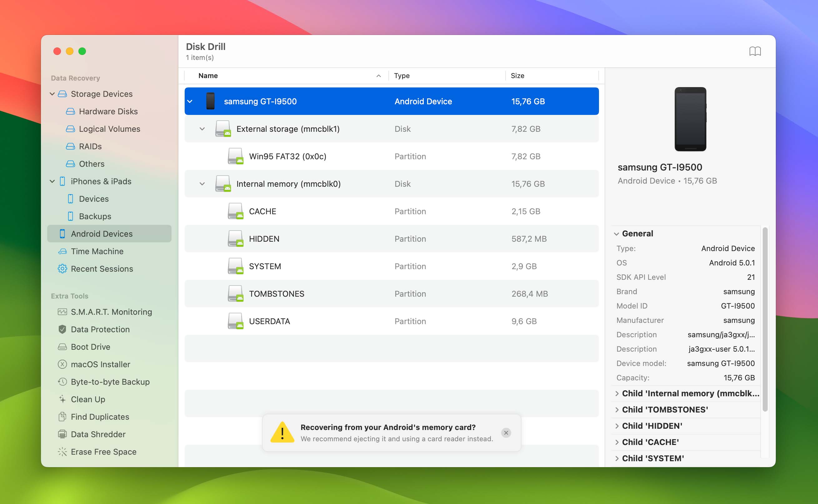Expand Child 'TOMBSTONES' details
The image size is (818, 504).
pyautogui.click(x=616, y=410)
